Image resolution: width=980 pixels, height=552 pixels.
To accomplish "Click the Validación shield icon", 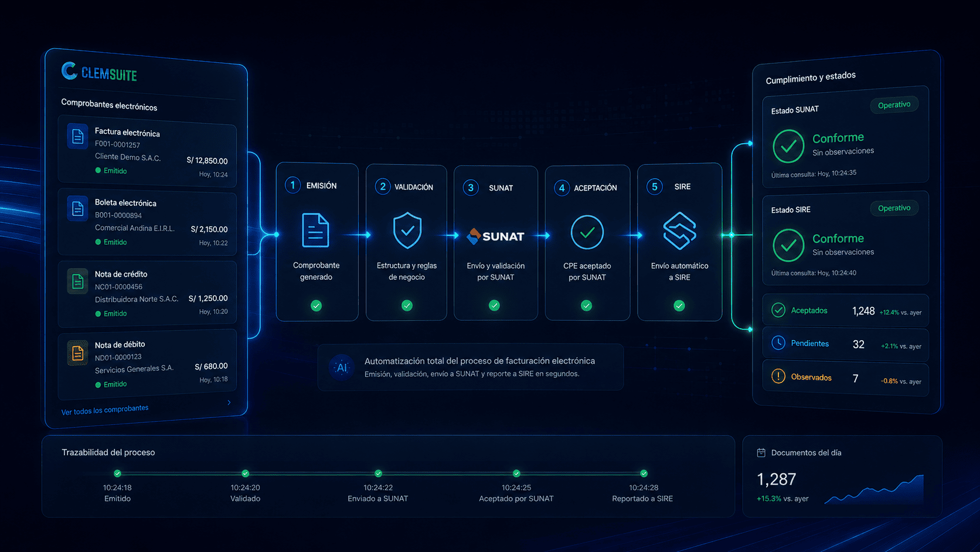I will point(407,231).
